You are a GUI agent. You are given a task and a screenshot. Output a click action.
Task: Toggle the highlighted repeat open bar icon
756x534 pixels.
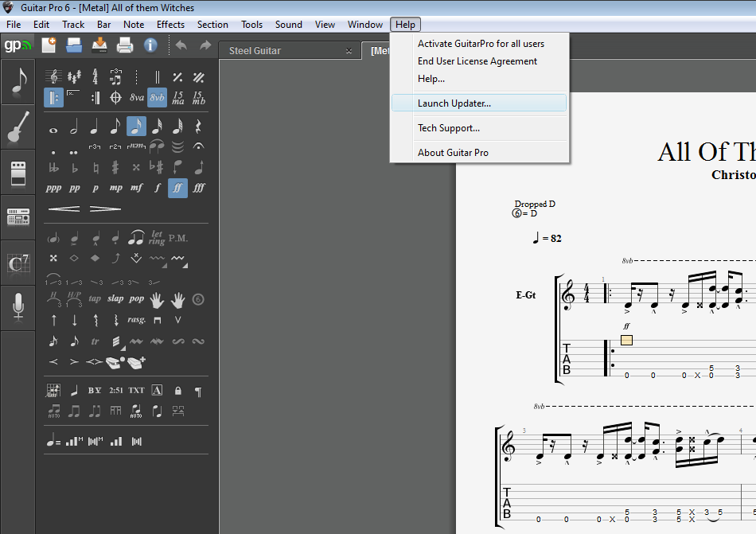pyautogui.click(x=53, y=98)
